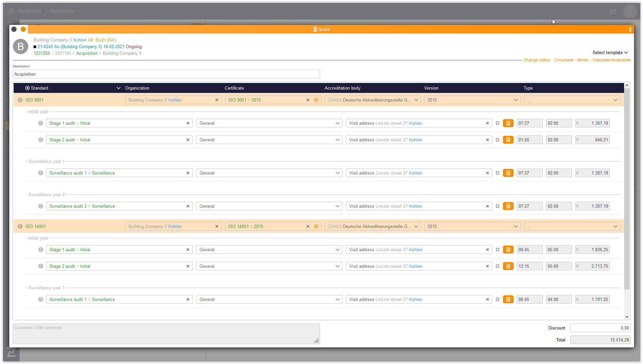The width and height of the screenshot is (643, 364).
Task: Tick the checkbox on ISO 9001 Stage 2 audit row
Action: pyautogui.click(x=497, y=140)
